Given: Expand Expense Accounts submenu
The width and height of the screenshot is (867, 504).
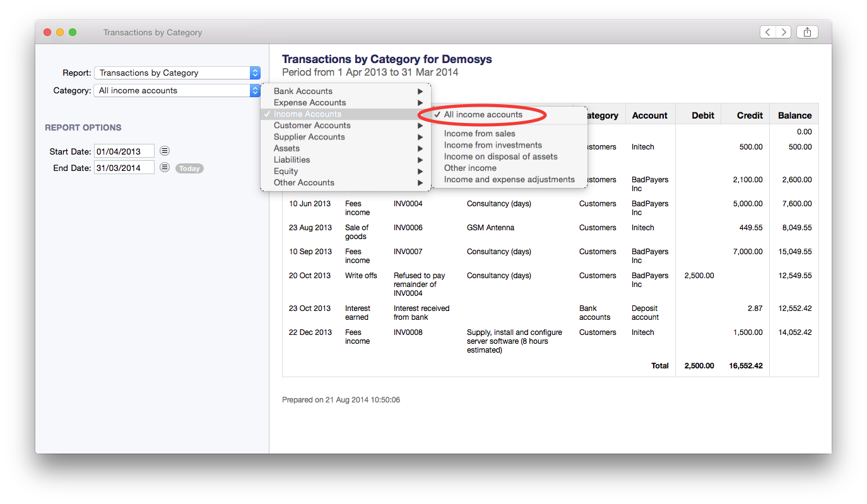Looking at the screenshot, I should pyautogui.click(x=346, y=103).
